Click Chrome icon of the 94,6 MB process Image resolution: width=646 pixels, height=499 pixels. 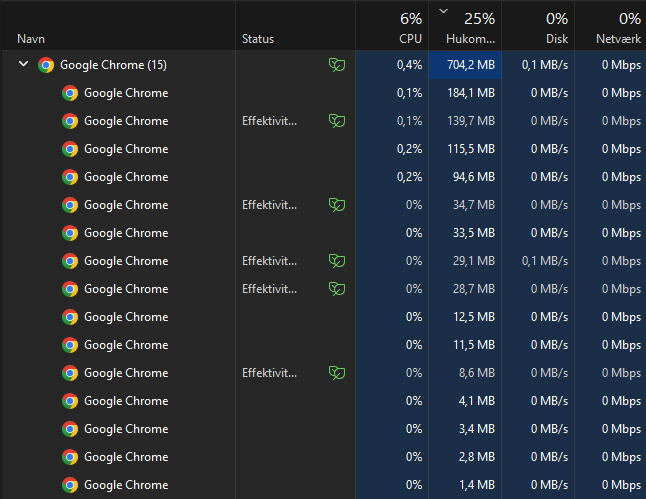pos(70,177)
